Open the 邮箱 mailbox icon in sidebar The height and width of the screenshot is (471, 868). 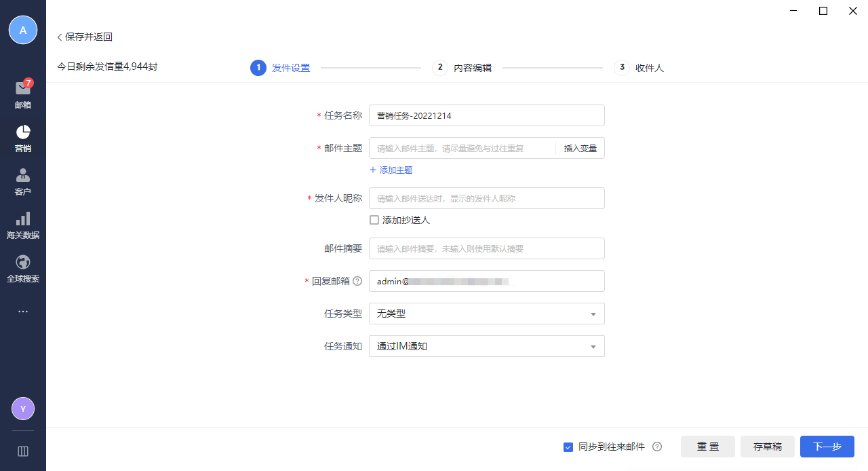(x=23, y=89)
